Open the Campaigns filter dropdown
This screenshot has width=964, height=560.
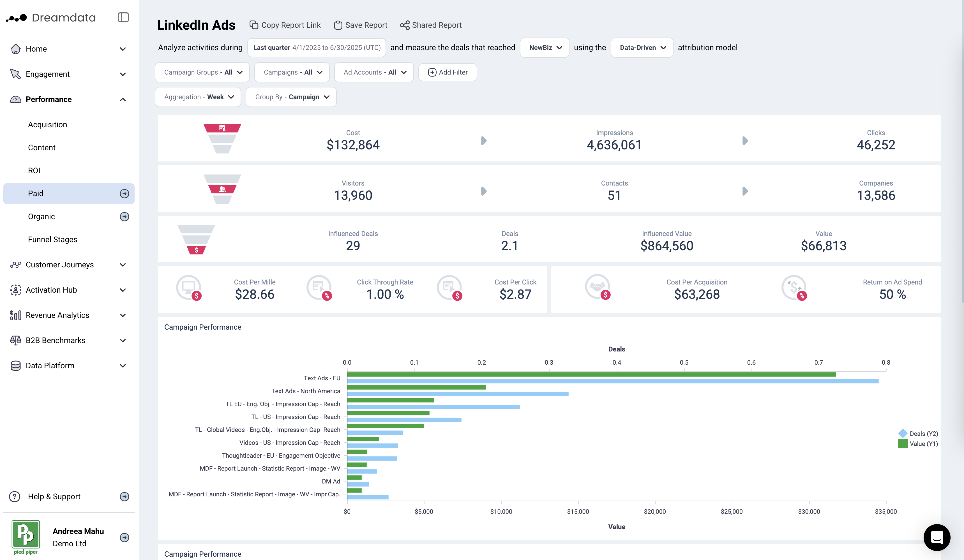[x=292, y=72]
